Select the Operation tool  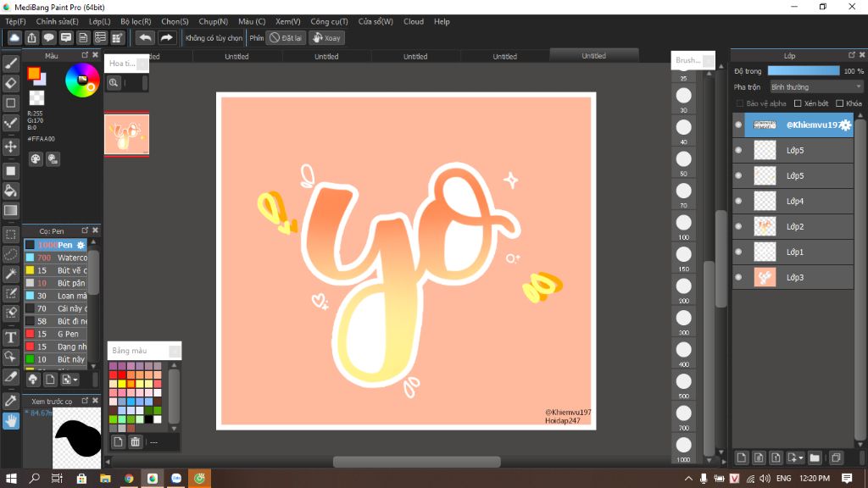click(x=10, y=357)
